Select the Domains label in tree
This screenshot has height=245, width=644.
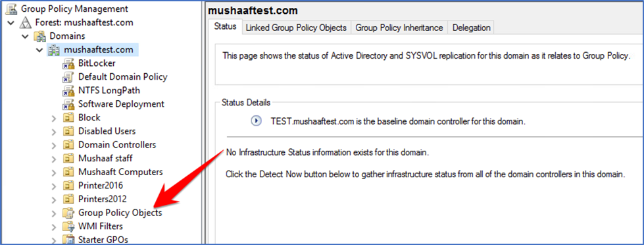(x=67, y=36)
